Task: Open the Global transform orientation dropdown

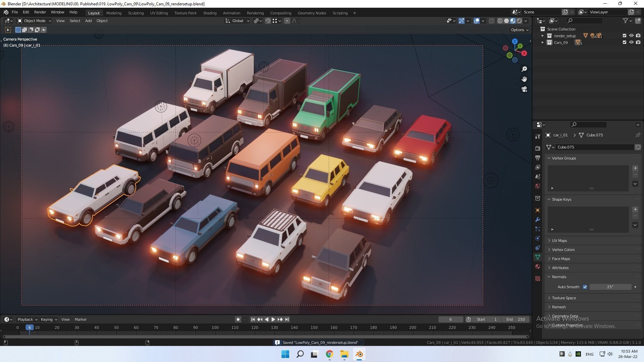Action: point(237,21)
